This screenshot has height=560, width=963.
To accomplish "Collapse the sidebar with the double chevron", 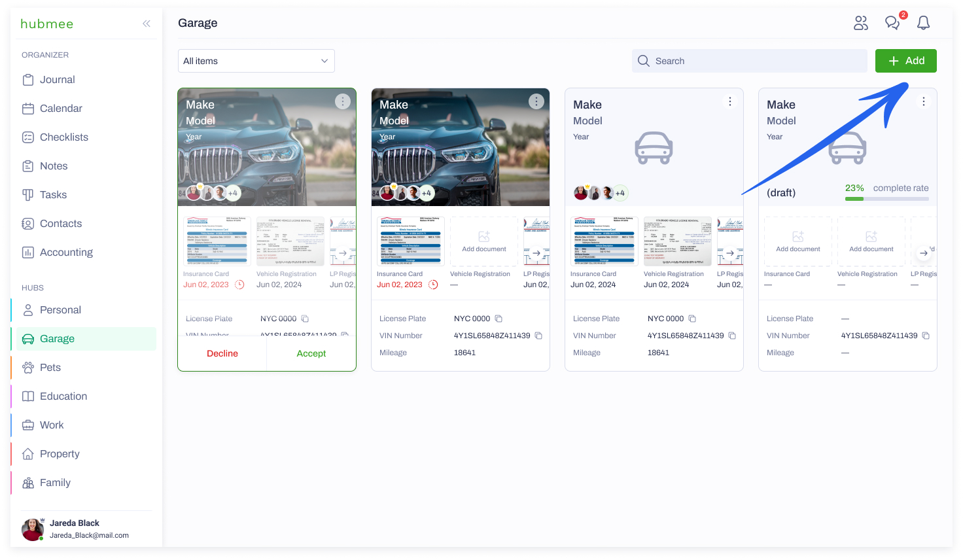I will click(147, 24).
